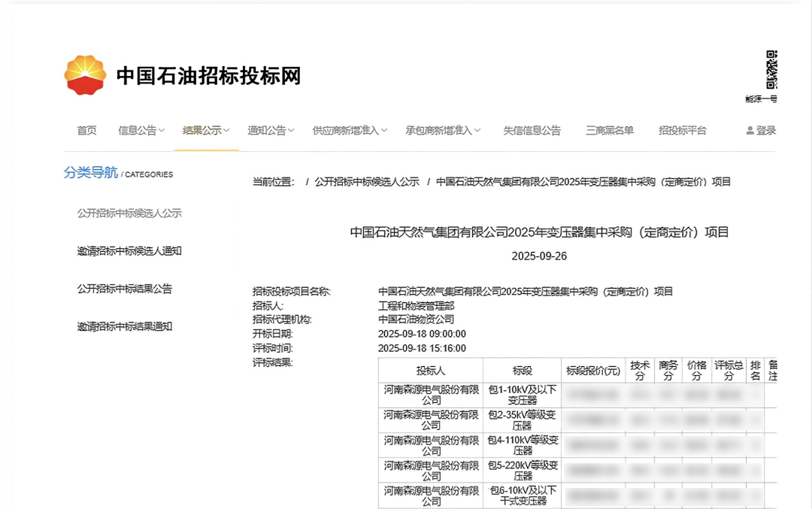This screenshot has width=812, height=509.
Task: Click the 包2-35kV等级变压器 cell
Action: (522, 420)
